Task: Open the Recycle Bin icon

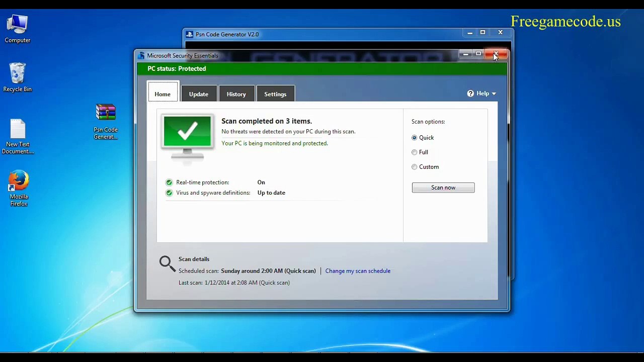Action: click(18, 77)
